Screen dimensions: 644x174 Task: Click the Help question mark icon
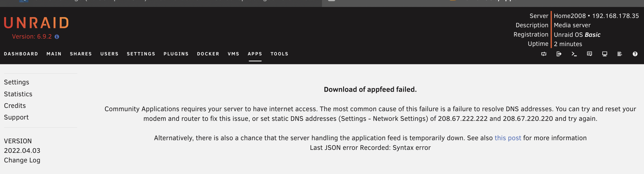(x=635, y=54)
